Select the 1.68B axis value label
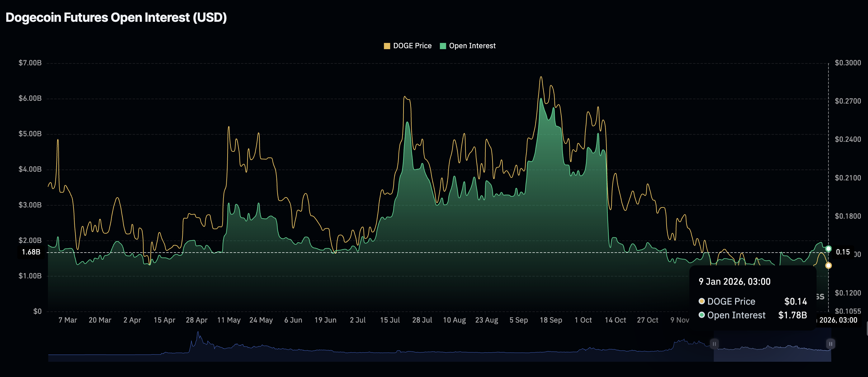This screenshot has height=377, width=868. 31,252
